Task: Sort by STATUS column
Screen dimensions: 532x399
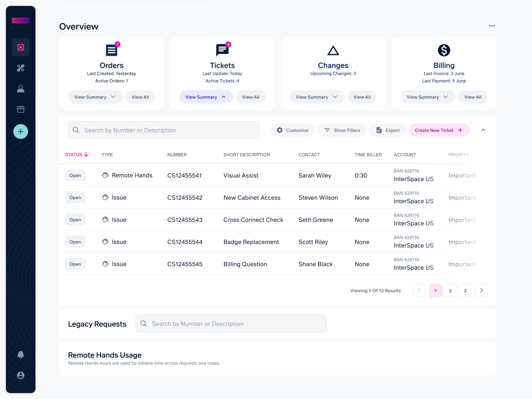Action: pyautogui.click(x=77, y=155)
